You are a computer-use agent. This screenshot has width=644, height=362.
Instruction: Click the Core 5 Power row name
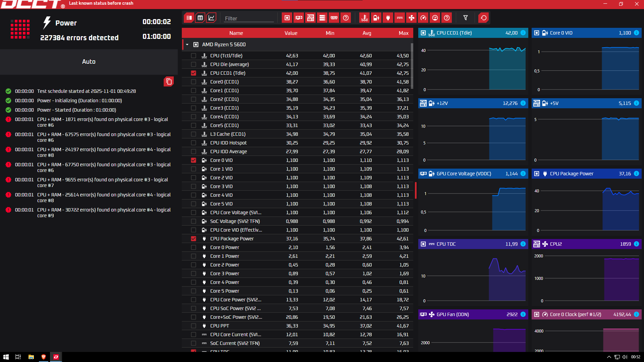pos(225,291)
